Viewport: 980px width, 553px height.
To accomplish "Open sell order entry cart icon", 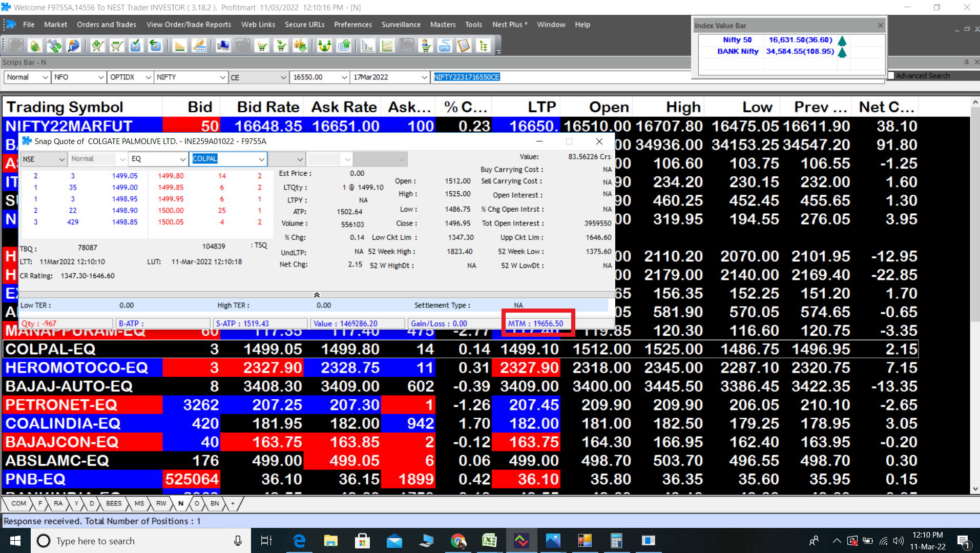I will (x=117, y=46).
